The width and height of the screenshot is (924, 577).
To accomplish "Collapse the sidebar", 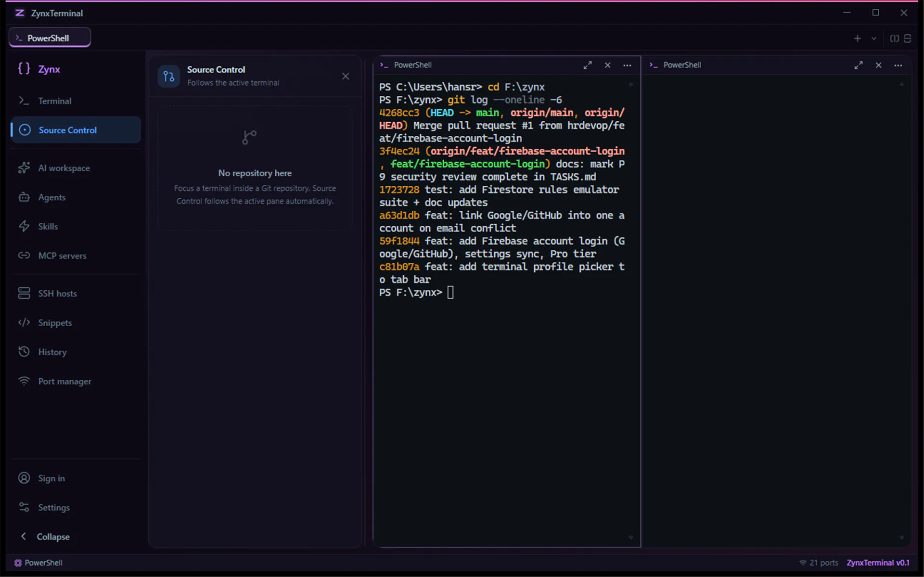I will [x=76, y=536].
